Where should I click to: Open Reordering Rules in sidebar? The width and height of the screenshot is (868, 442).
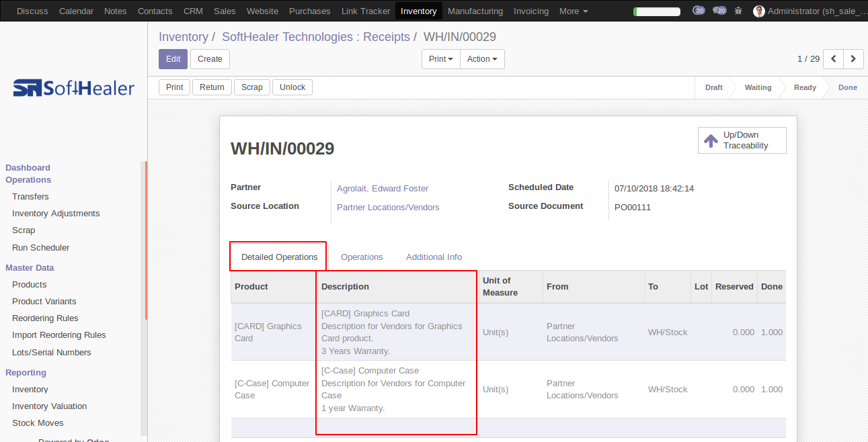(x=45, y=318)
